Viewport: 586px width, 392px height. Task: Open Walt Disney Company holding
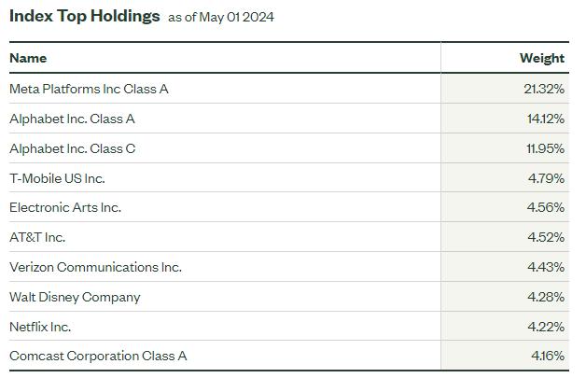pyautogui.click(x=75, y=297)
